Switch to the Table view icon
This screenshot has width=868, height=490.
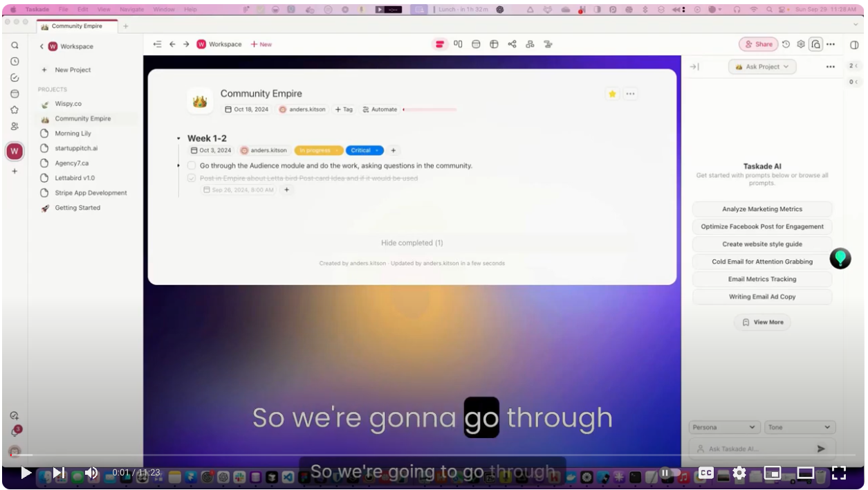pos(494,44)
